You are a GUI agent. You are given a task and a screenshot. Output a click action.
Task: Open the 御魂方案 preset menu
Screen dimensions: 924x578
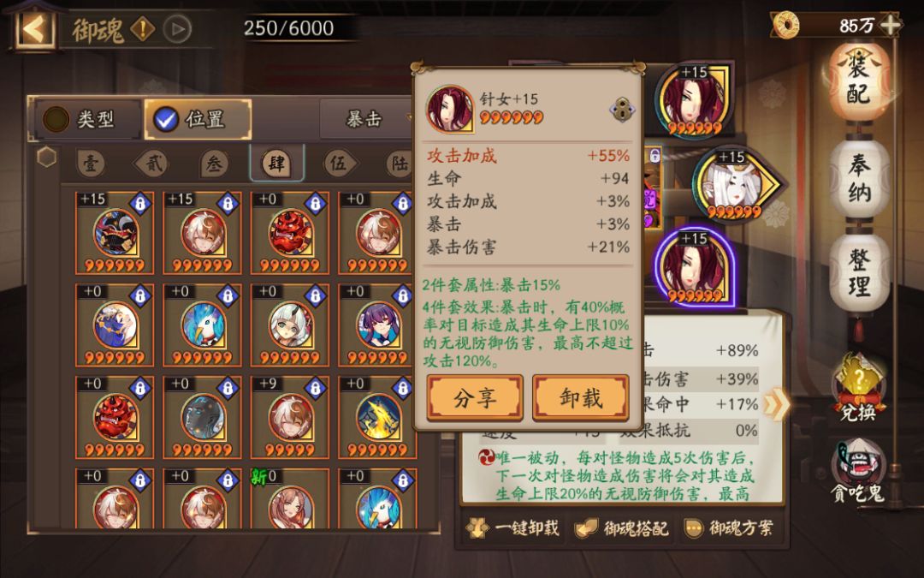click(730, 527)
